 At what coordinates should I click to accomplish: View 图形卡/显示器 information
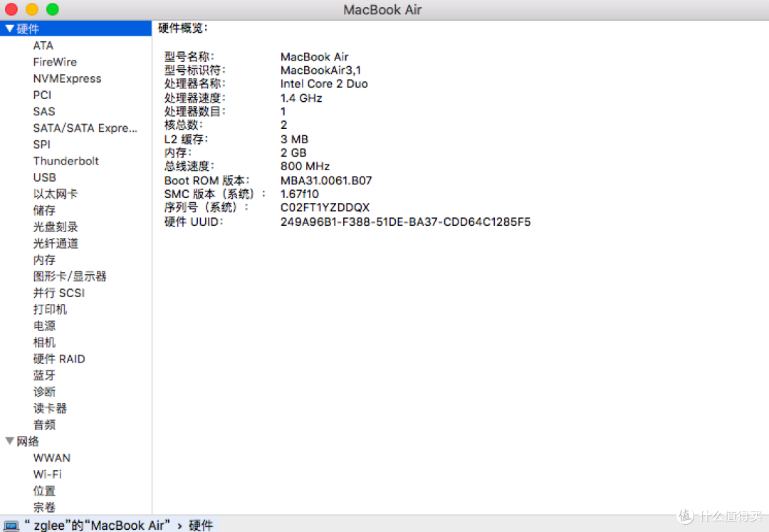(70, 276)
